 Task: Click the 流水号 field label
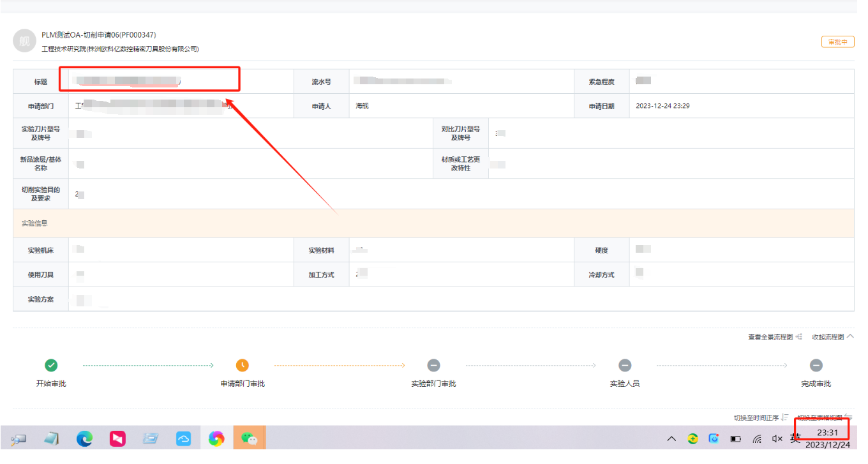(x=321, y=82)
